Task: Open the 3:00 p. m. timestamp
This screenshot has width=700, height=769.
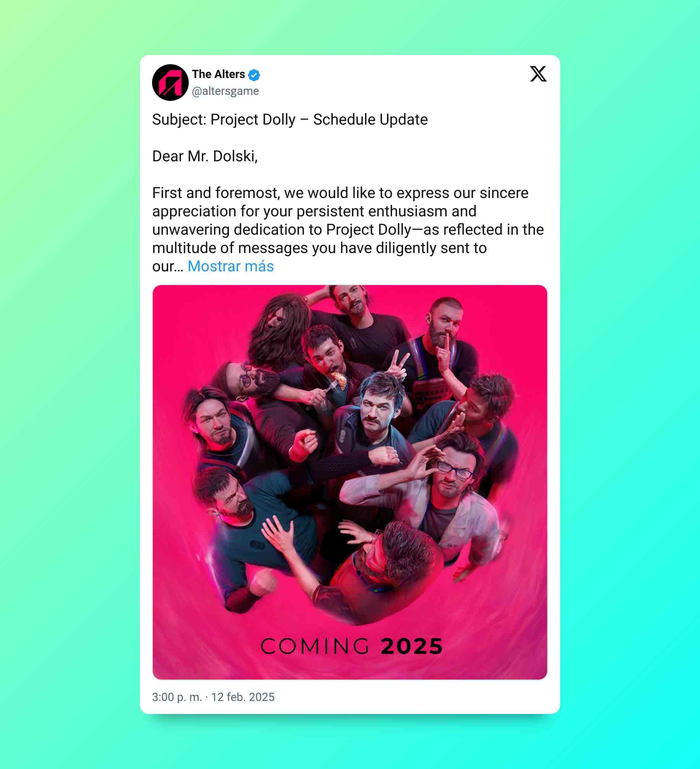Action: pos(177,697)
